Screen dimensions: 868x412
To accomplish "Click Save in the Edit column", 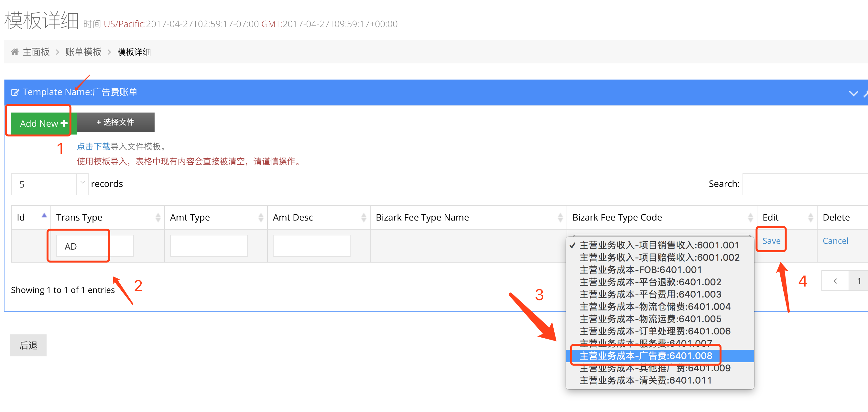I will pyautogui.click(x=771, y=241).
